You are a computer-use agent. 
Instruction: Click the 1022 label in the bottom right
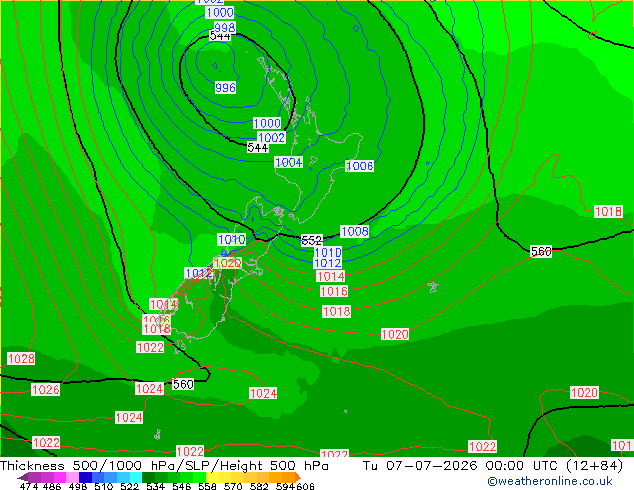point(482,446)
